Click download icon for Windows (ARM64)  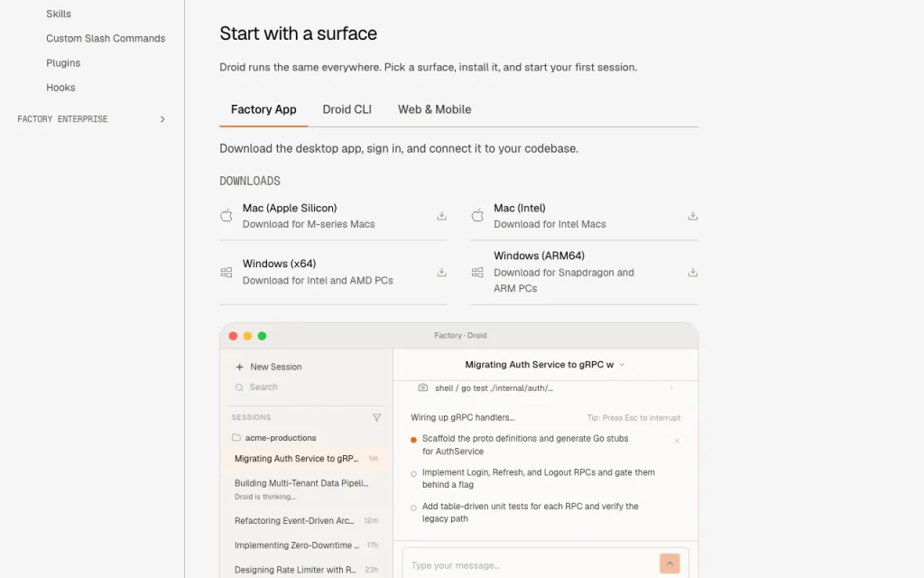coord(692,272)
